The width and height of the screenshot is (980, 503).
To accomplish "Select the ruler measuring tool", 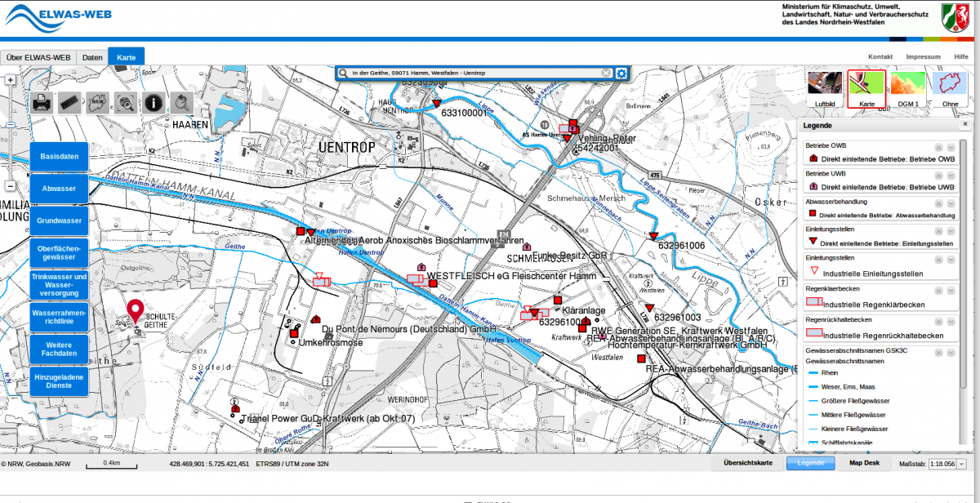I will (71, 103).
